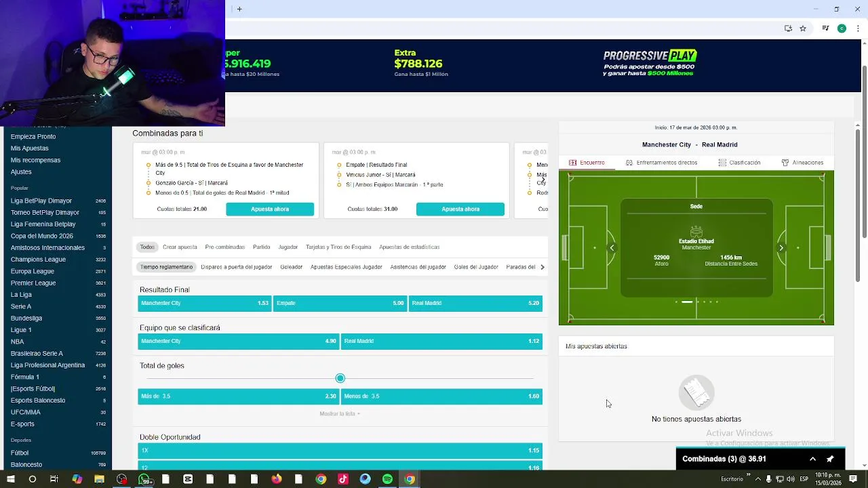Open Liga BetPlay Dimayor in sidebar
The width and height of the screenshot is (868, 488).
click(41, 201)
